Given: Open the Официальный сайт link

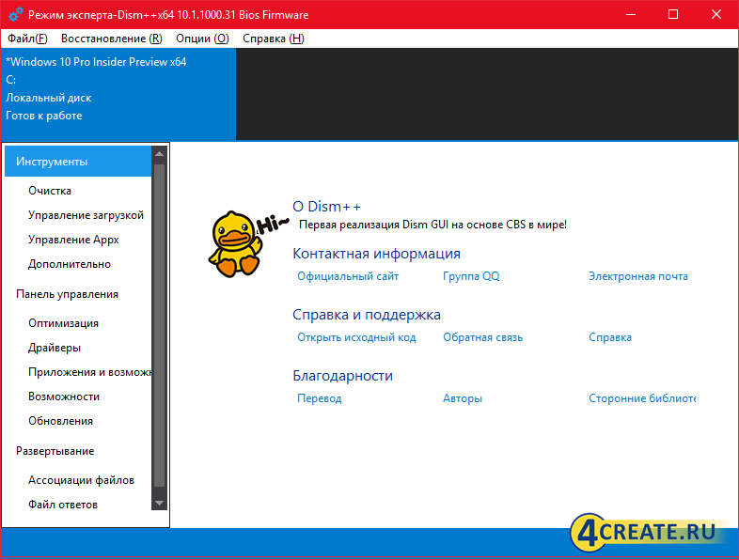Looking at the screenshot, I should [x=348, y=276].
